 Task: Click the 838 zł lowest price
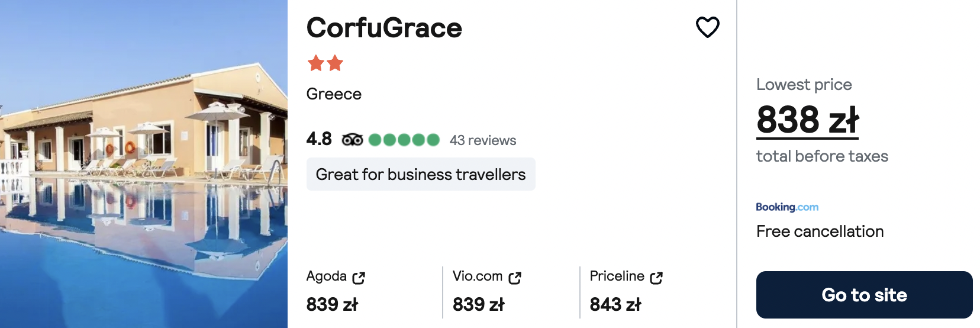point(807,120)
